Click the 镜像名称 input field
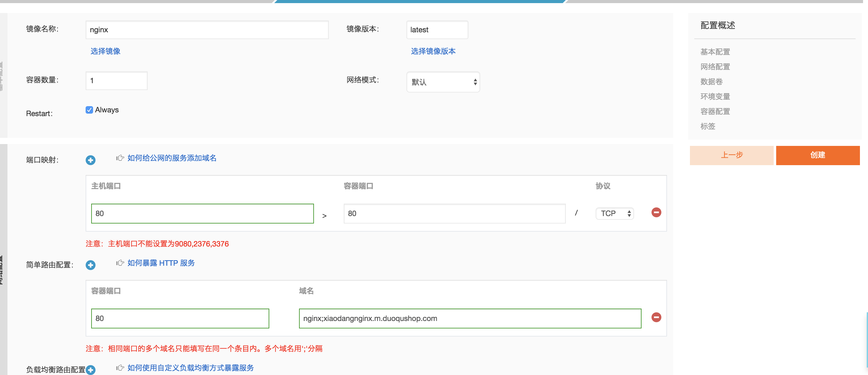 point(207,30)
